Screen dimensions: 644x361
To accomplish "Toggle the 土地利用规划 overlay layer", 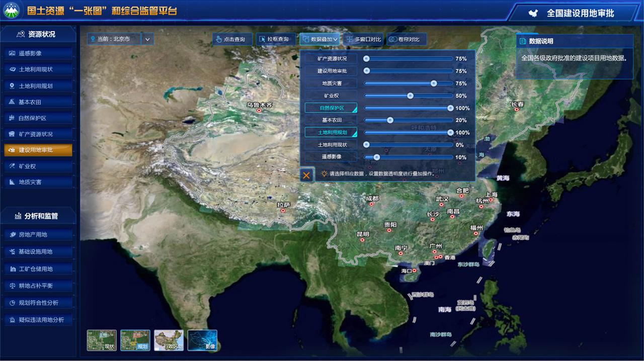I will [x=331, y=133].
